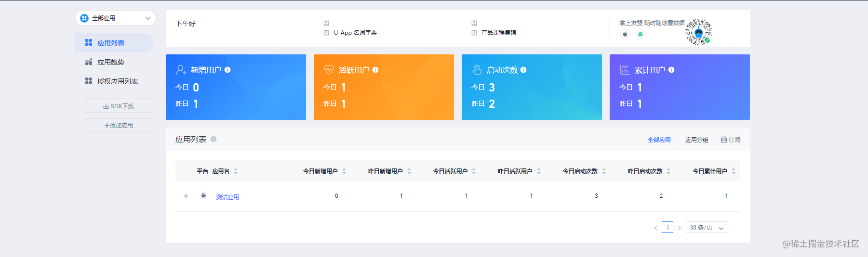Open the U-App 名词字典 link
Viewport: 868px width, 257px height.
[x=355, y=33]
